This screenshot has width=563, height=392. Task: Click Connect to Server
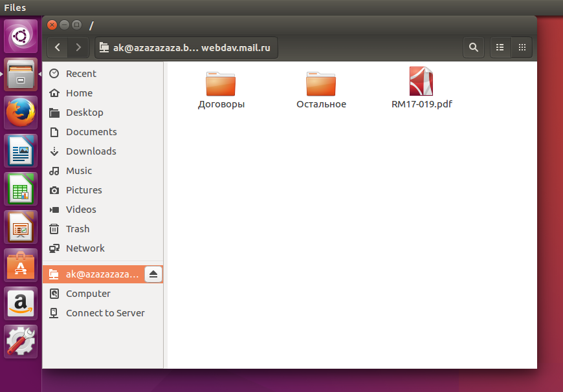(105, 313)
